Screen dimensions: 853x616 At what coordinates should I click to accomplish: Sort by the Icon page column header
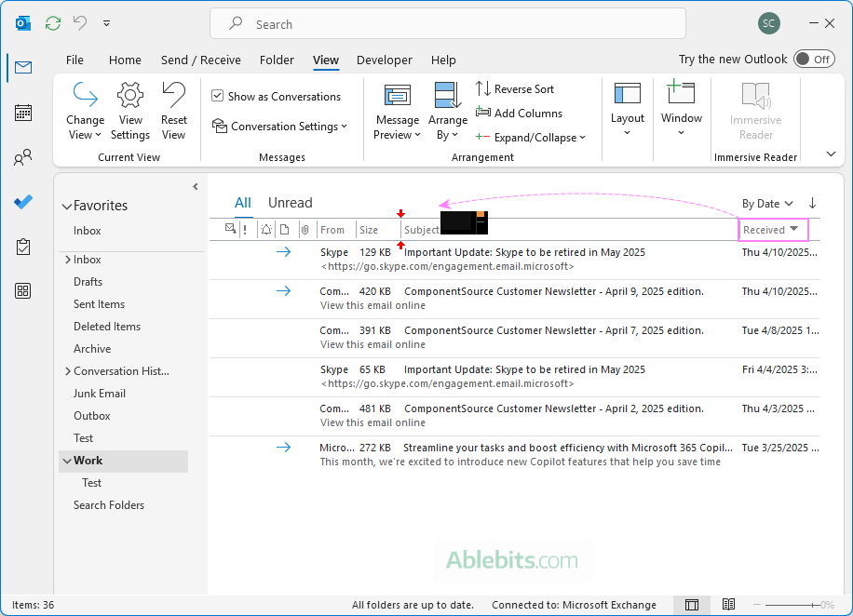(285, 230)
